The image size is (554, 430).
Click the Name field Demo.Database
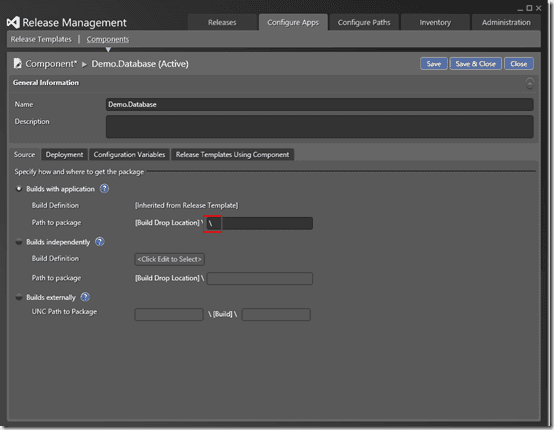tap(319, 105)
